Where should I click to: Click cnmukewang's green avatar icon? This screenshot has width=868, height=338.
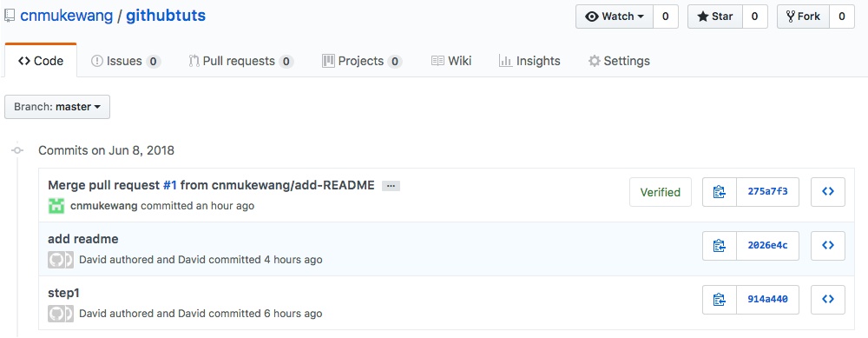(x=56, y=206)
